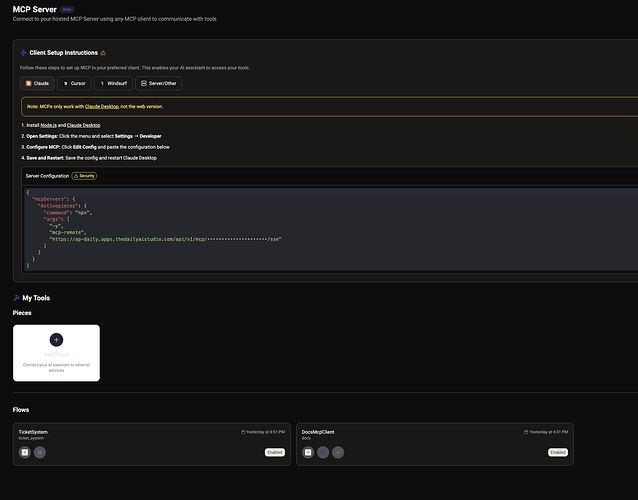Click the plus icon on Add Piece card
The image size is (638, 500).
(56, 340)
